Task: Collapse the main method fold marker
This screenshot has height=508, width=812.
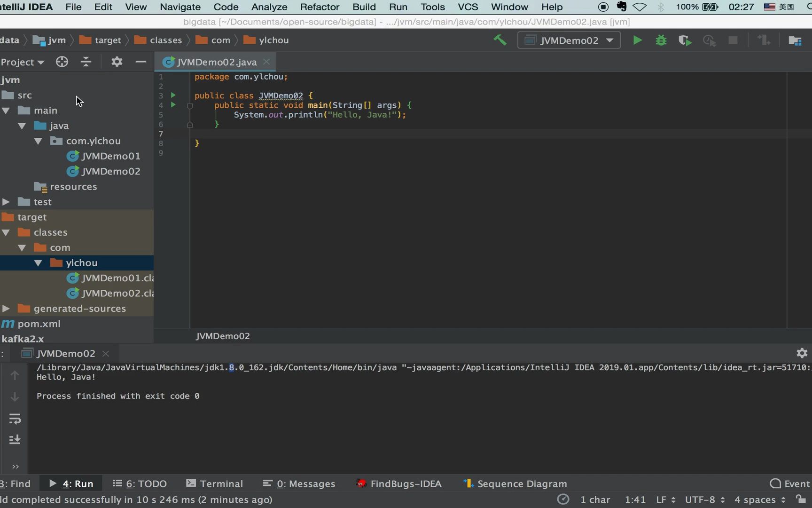Action: [190, 106]
